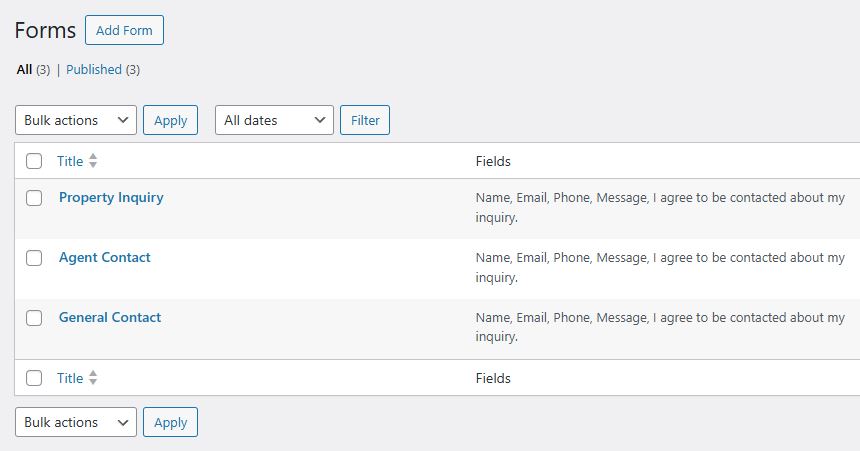Click sort arrows beside footer Title
860x451 pixels.
(x=93, y=377)
